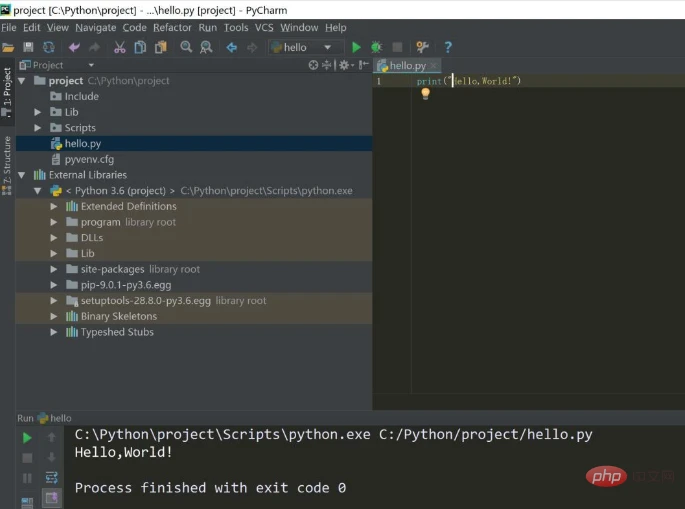Expand Binary Skeletons

click(54, 317)
